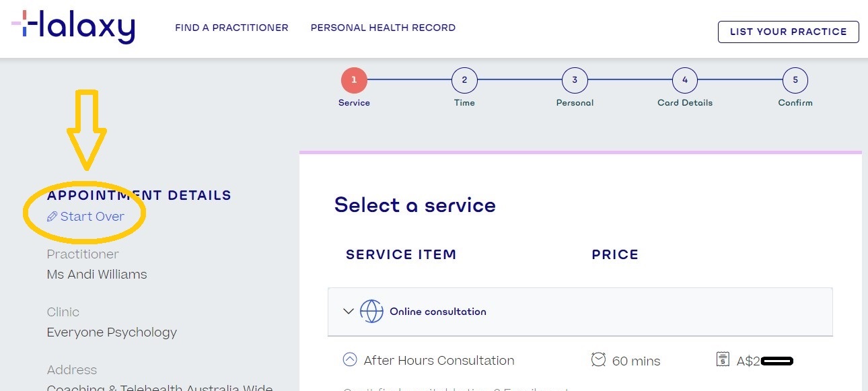
Task: Open the Find a Practitioner menu
Action: (231, 28)
